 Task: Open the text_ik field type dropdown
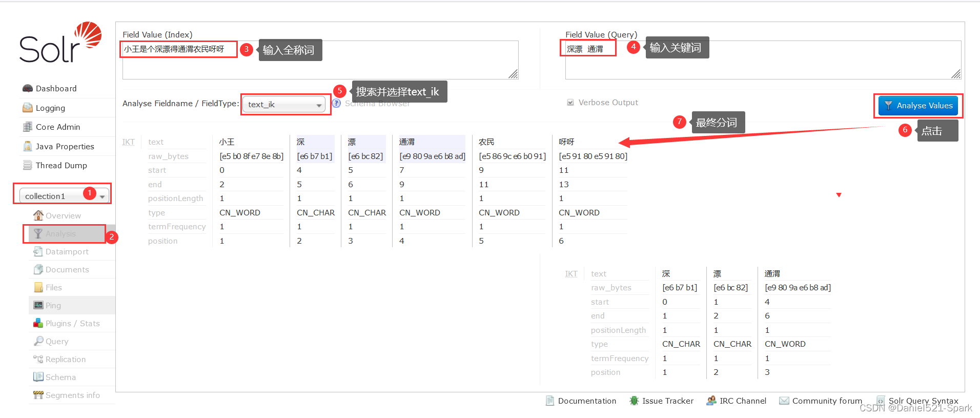[x=284, y=104]
